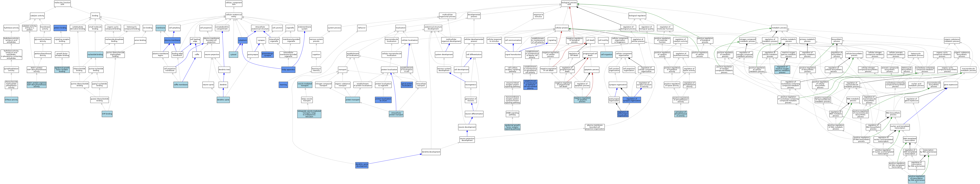The height and width of the screenshot is (184, 980).
Task: Click the 'GTPase activity' node
Action: pos(11,100)
